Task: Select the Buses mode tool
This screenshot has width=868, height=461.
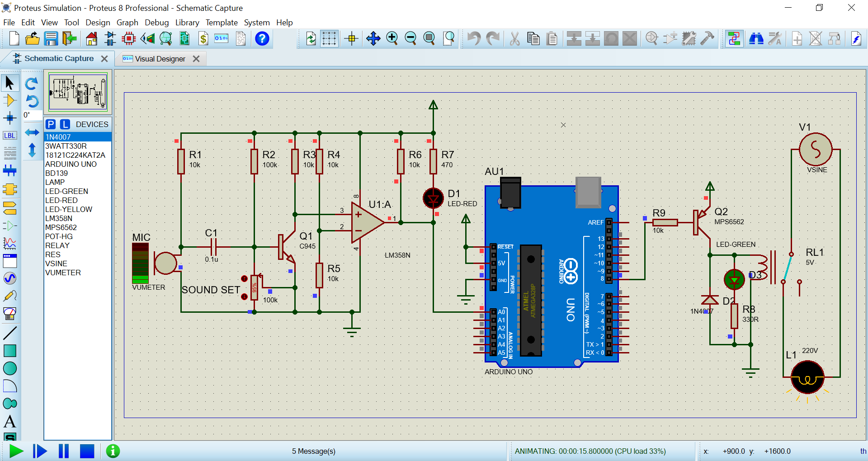Action: click(9, 171)
